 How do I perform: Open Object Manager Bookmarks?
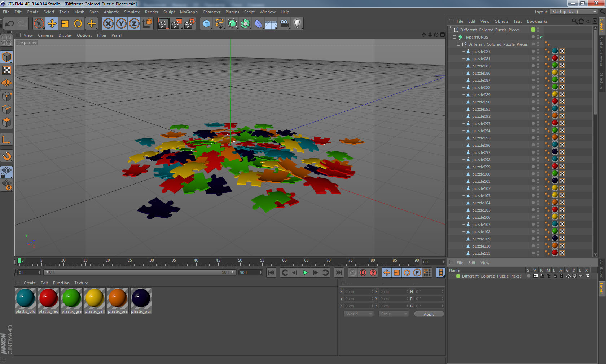tap(537, 21)
